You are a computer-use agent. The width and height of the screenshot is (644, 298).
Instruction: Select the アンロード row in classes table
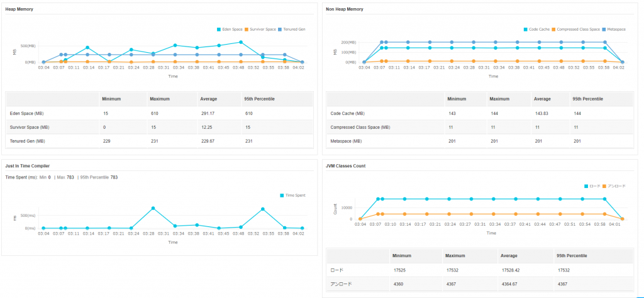click(479, 284)
